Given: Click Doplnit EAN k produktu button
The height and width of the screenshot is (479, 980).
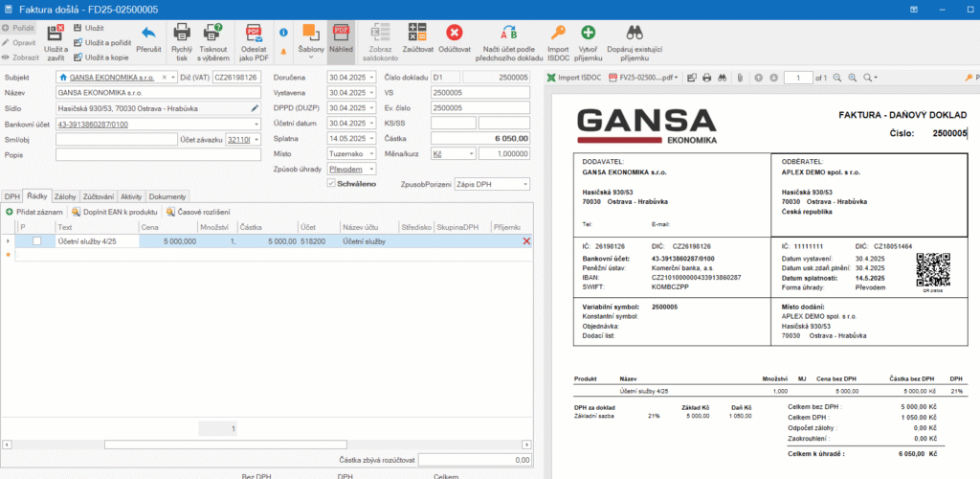Looking at the screenshot, I should click(115, 212).
